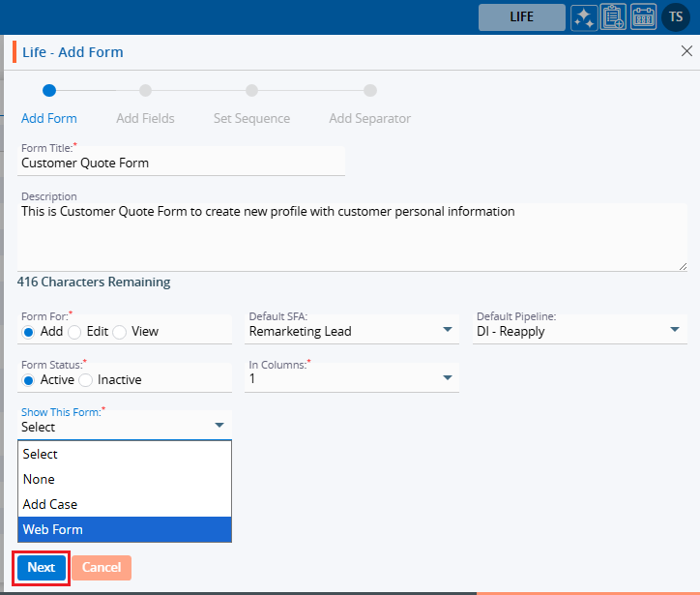This screenshot has height=595, width=700.
Task: Click the sparkle AI assistant icon
Action: 583,17
